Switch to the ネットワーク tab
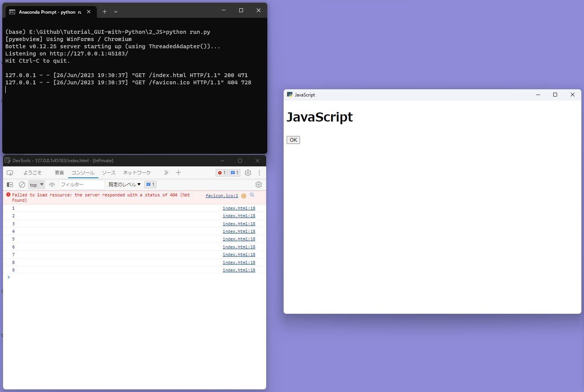This screenshot has height=392, width=584. [x=137, y=173]
